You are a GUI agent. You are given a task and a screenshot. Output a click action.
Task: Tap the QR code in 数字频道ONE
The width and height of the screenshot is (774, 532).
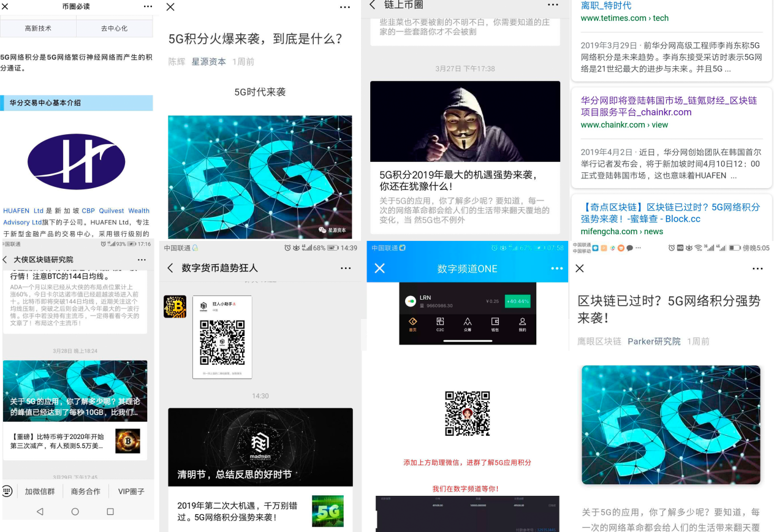pyautogui.click(x=468, y=413)
